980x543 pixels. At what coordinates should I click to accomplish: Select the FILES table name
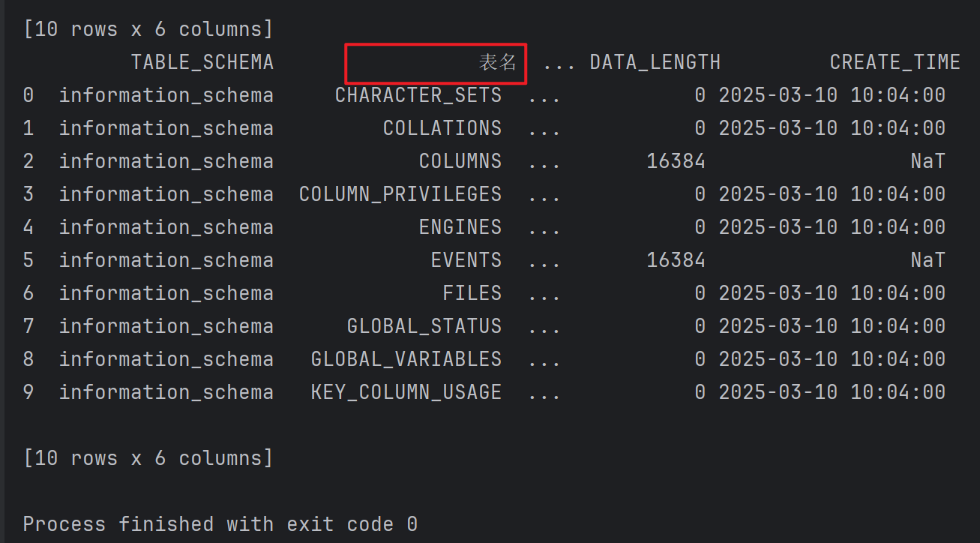(472, 293)
